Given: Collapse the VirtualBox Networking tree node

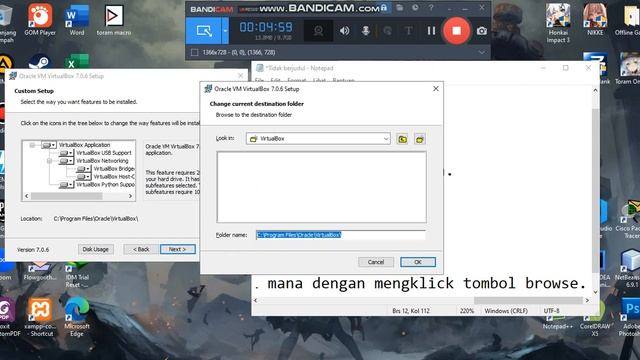Looking at the screenshot, I should (x=50, y=161).
